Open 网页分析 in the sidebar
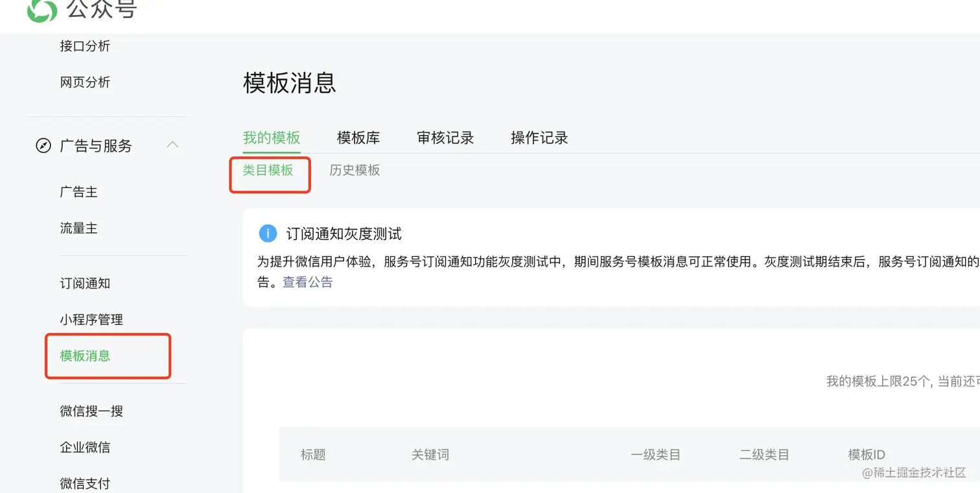The width and height of the screenshot is (980, 493). tap(85, 82)
